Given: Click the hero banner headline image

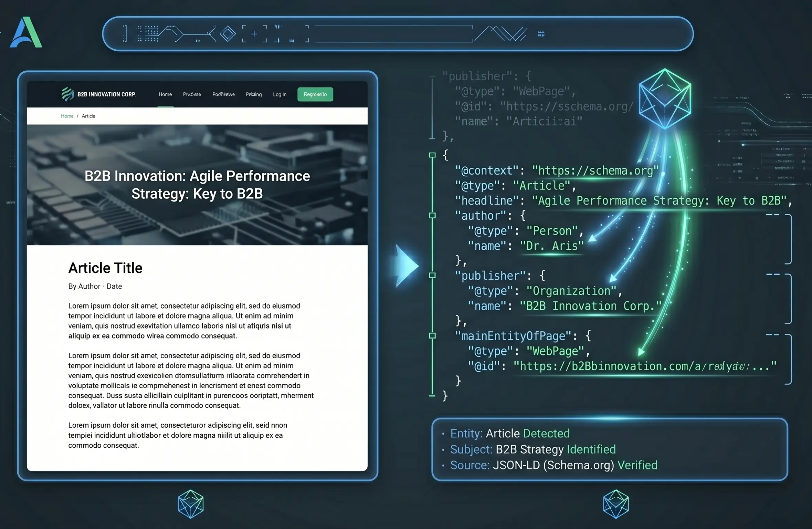Looking at the screenshot, I should click(197, 185).
